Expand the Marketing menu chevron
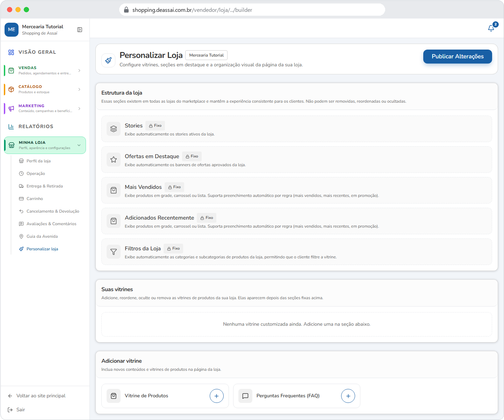The height and width of the screenshot is (420, 504). coord(79,109)
